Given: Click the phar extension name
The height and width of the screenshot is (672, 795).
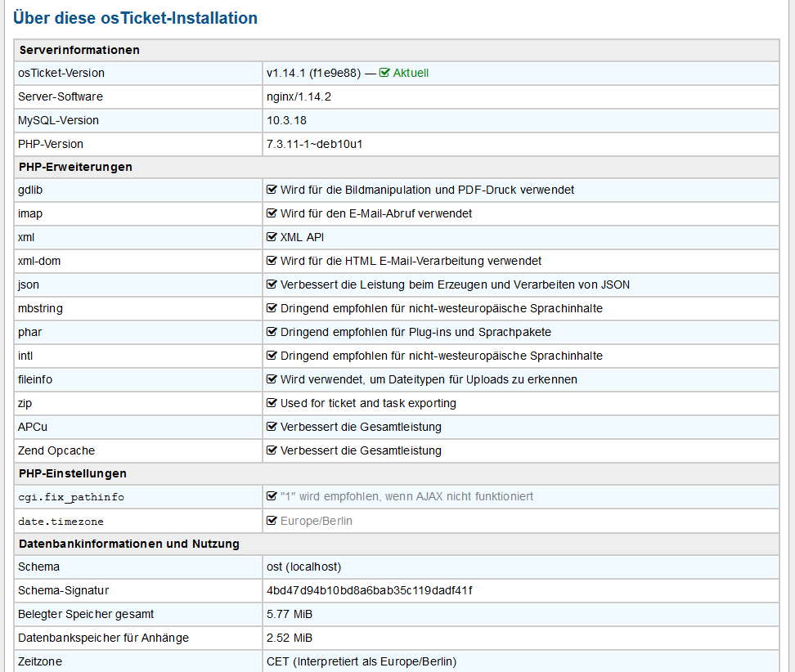Looking at the screenshot, I should click(30, 332).
